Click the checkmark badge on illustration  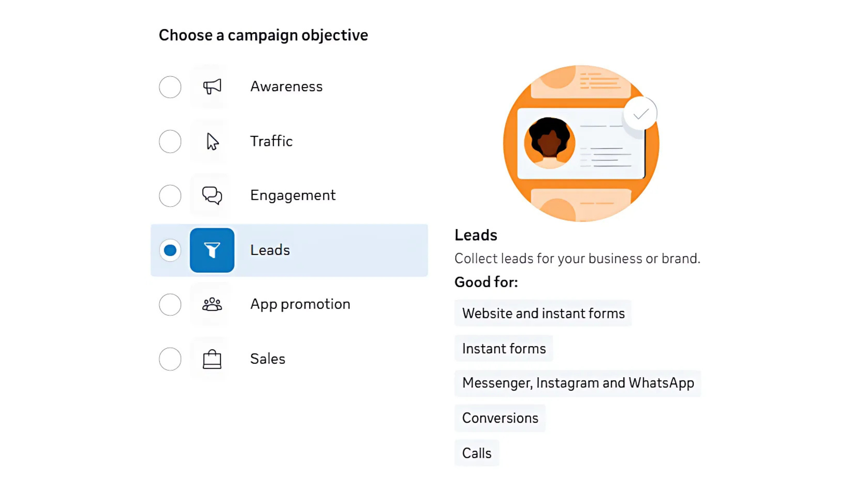coord(640,113)
